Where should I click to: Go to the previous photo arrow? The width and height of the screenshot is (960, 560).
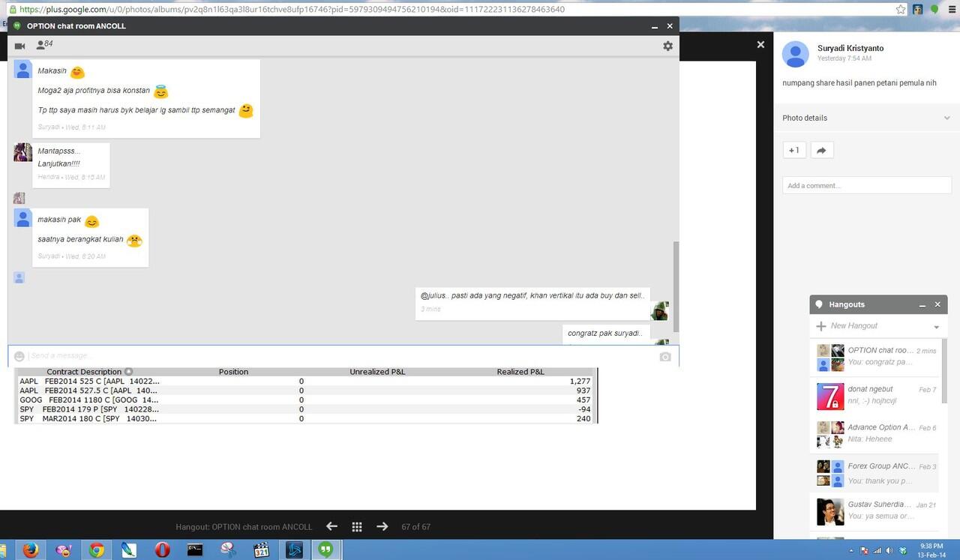click(x=331, y=526)
